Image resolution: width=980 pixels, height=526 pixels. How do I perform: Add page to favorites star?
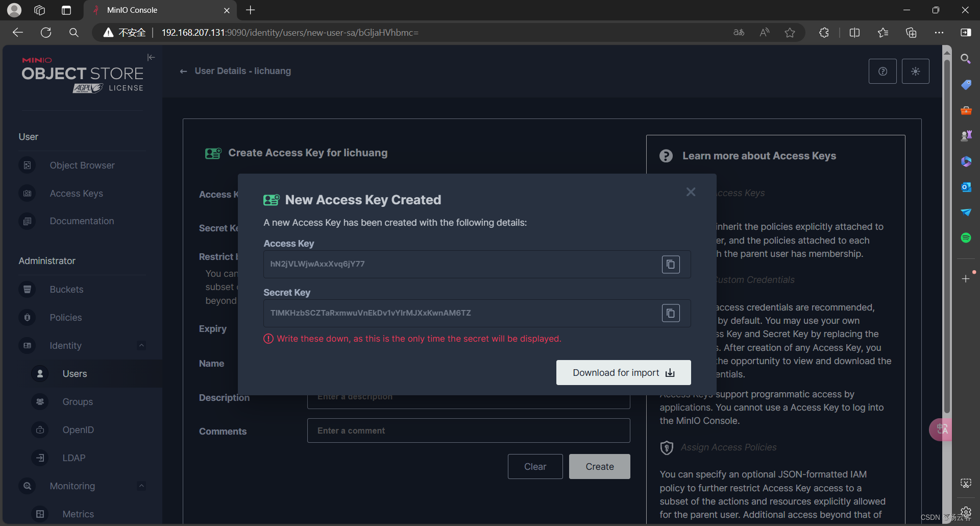[790, 33]
